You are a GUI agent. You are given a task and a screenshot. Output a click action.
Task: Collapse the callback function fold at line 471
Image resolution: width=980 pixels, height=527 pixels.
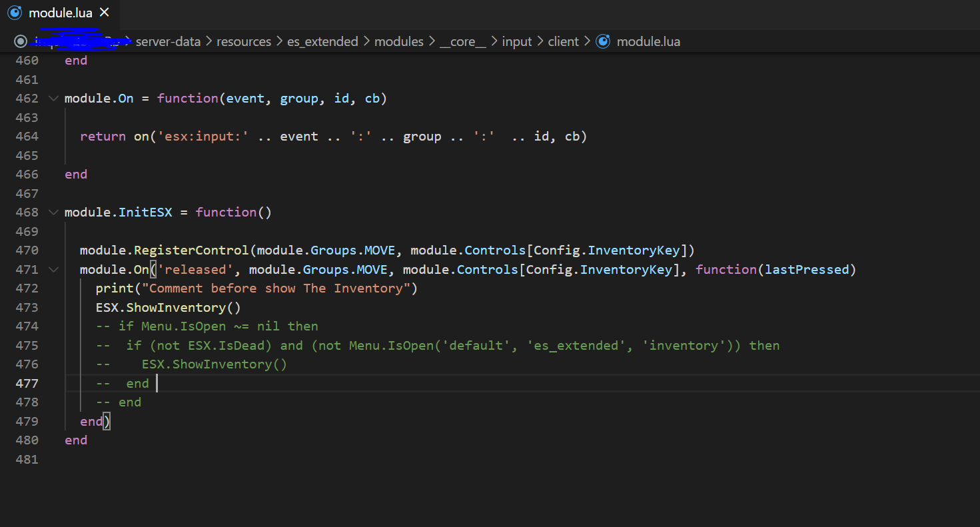coord(53,269)
